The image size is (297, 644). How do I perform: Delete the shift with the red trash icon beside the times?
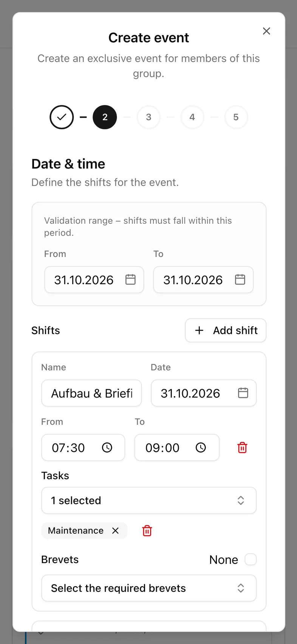coord(242,447)
